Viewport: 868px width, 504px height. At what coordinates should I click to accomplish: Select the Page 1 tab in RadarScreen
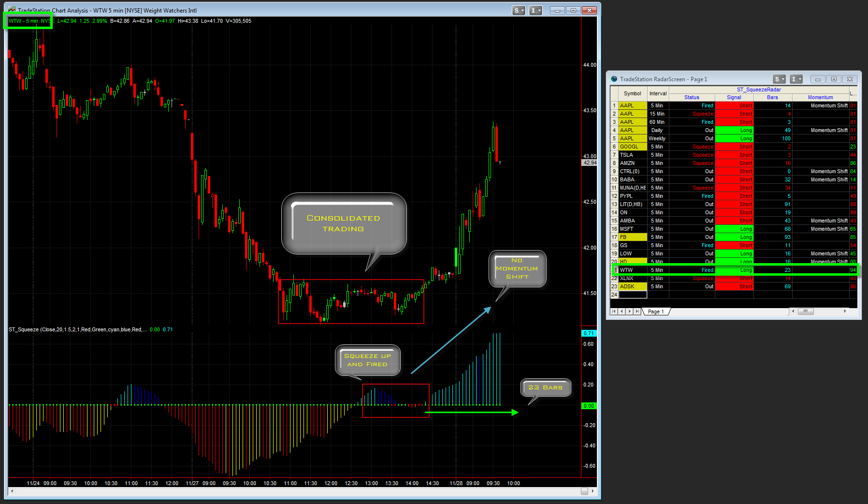[656, 311]
